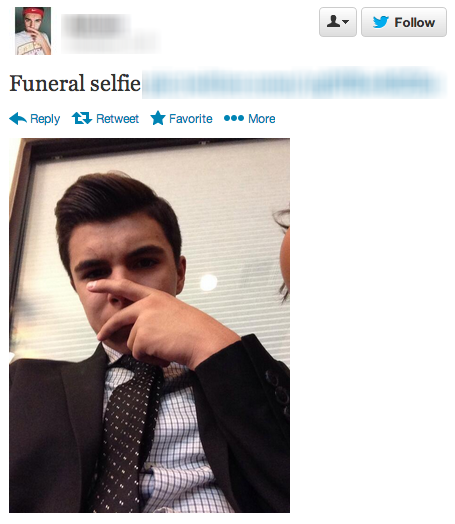Click the Retweet arrows icon
The height and width of the screenshot is (524, 455).
tap(82, 118)
